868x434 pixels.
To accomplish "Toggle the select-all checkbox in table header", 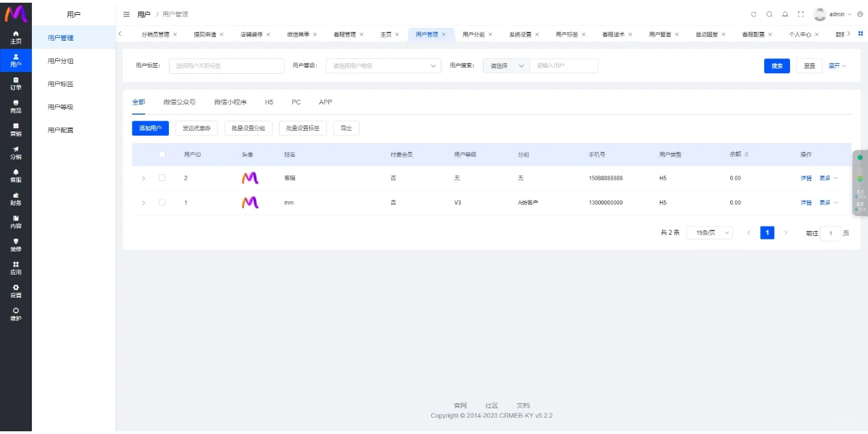I will point(162,154).
